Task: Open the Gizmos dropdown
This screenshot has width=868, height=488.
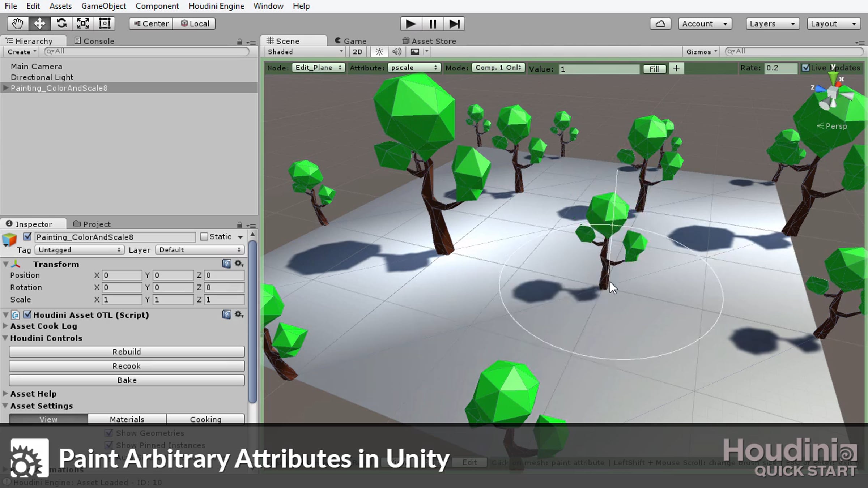Action: coord(702,52)
